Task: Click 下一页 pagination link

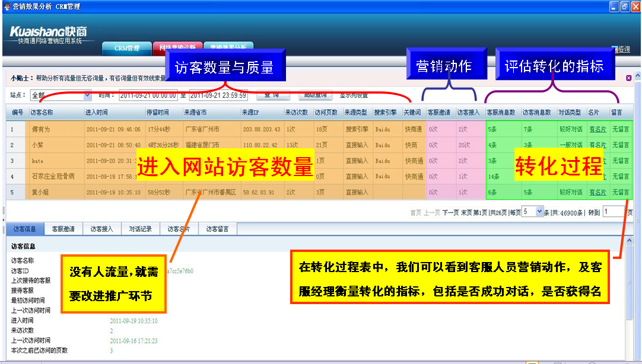Action: pyautogui.click(x=451, y=212)
